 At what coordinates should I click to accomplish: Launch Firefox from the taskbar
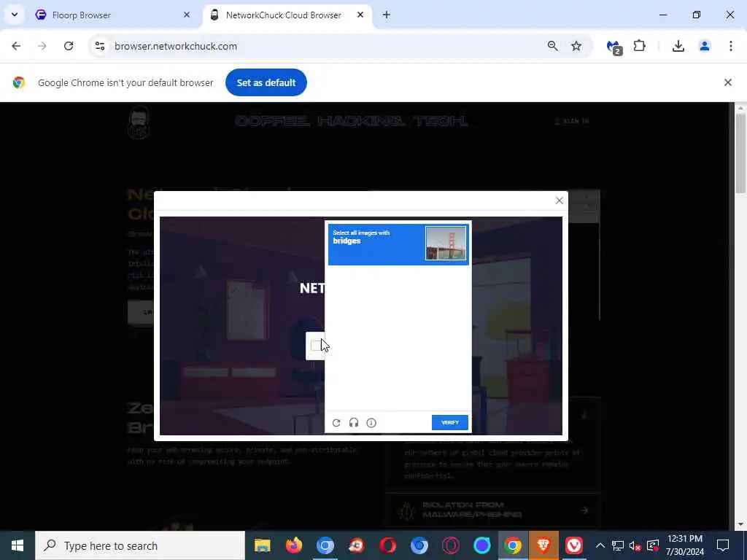(x=294, y=545)
